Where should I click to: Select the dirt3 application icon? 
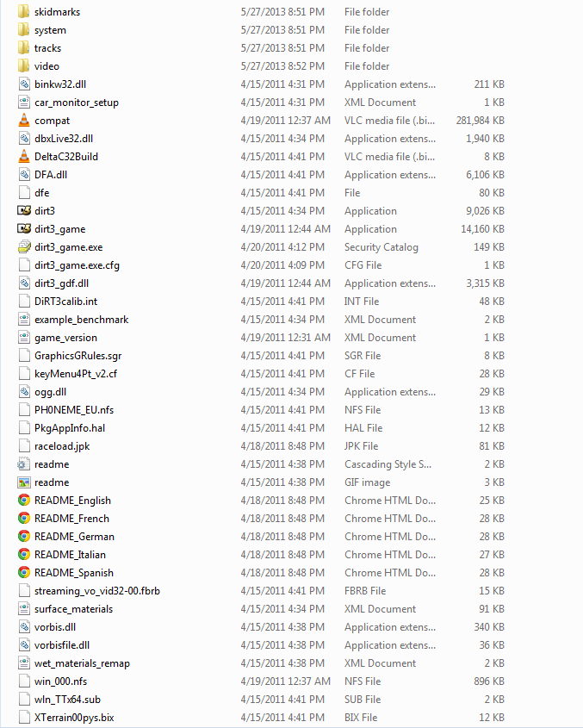[x=24, y=211]
